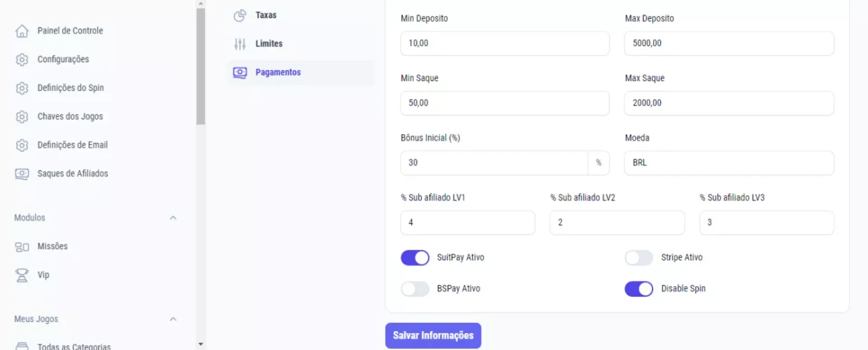Image resolution: width=868 pixels, height=350 pixels.
Task: Focus the Bônus Inicial (%) field
Action: point(494,163)
